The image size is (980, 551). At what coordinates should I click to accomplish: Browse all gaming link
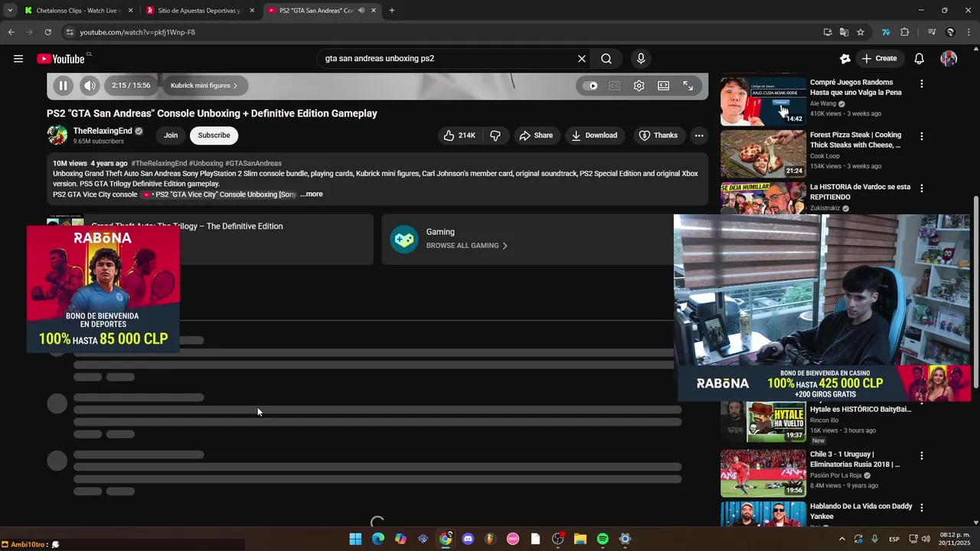click(x=467, y=246)
